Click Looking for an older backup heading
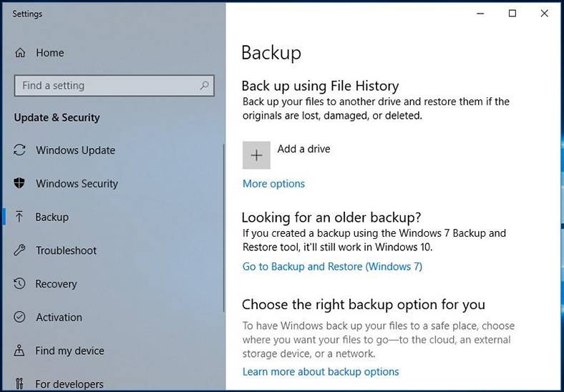 (x=331, y=217)
